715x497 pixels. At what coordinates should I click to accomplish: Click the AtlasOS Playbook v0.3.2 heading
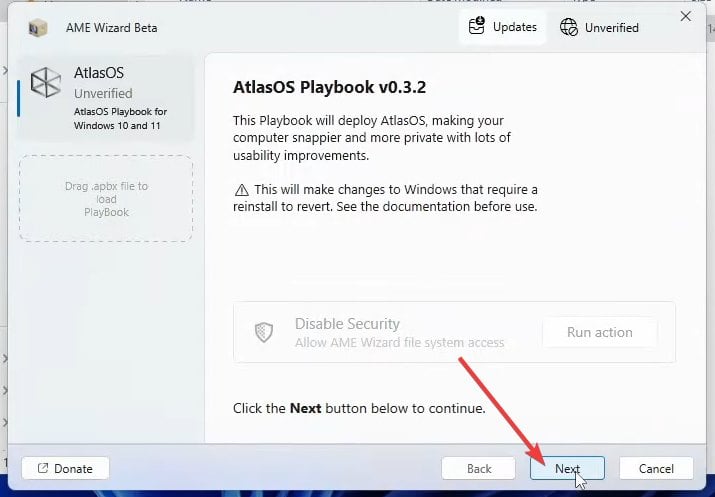(x=329, y=86)
